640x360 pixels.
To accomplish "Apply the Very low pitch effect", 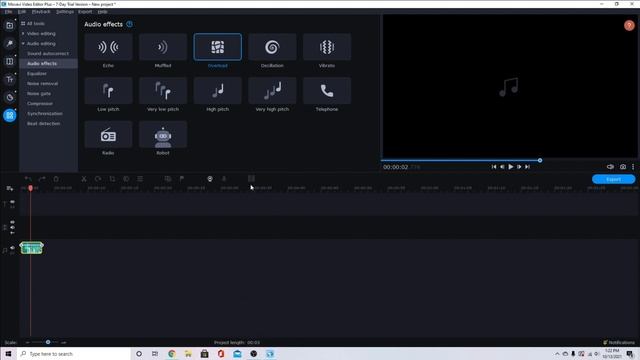I will click(x=163, y=91).
